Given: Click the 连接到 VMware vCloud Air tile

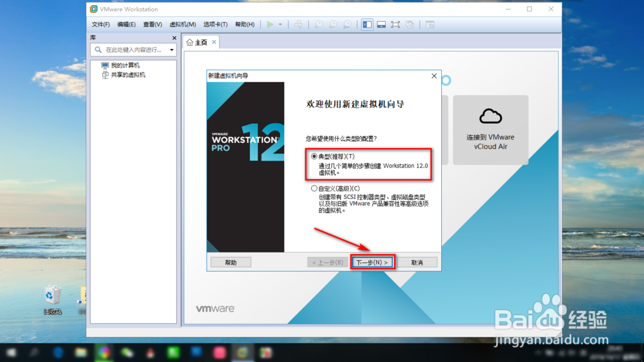Looking at the screenshot, I should click(x=490, y=130).
